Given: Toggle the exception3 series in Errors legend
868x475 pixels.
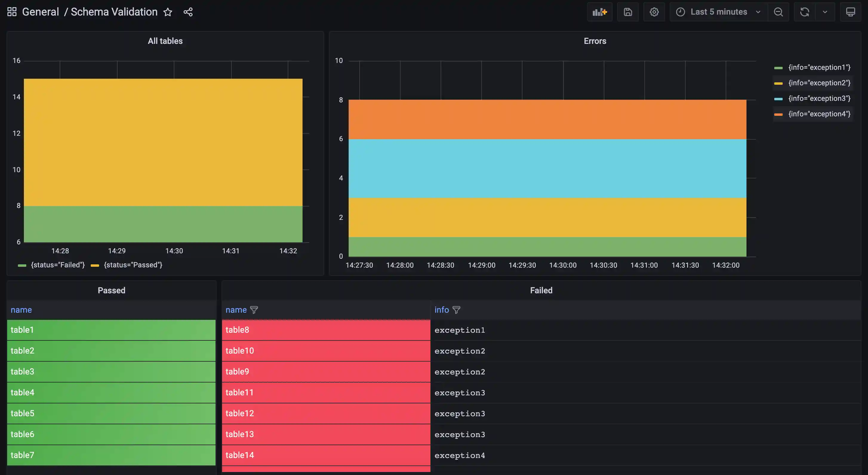Looking at the screenshot, I should point(819,98).
